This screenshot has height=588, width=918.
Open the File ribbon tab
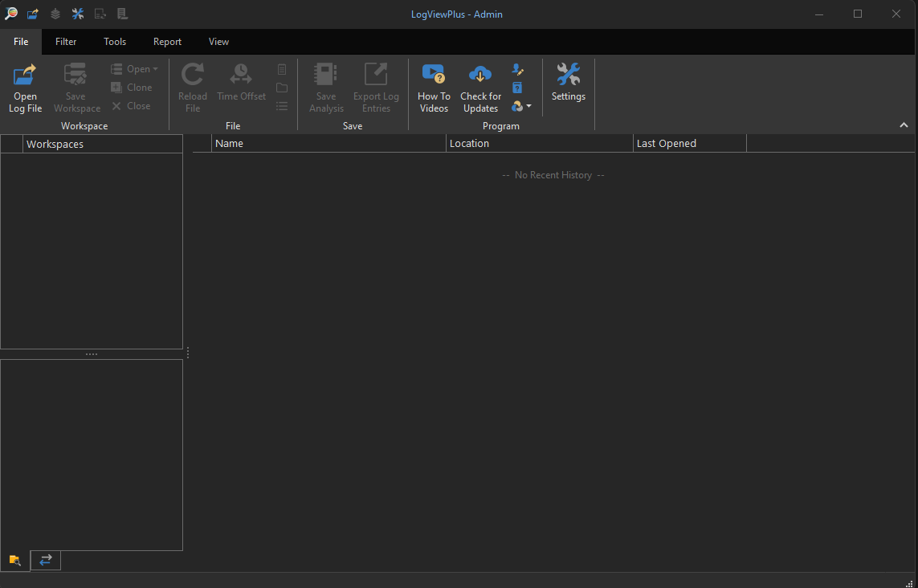coord(21,42)
